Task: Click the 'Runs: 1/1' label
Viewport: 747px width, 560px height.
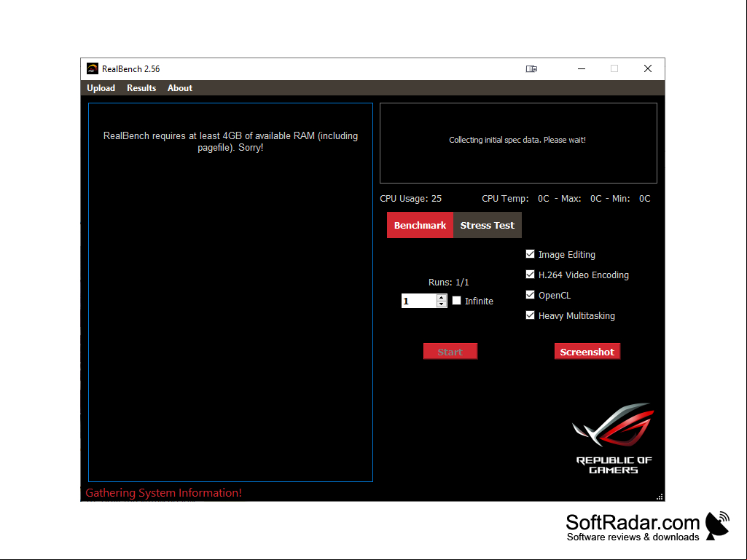Action: click(x=448, y=283)
